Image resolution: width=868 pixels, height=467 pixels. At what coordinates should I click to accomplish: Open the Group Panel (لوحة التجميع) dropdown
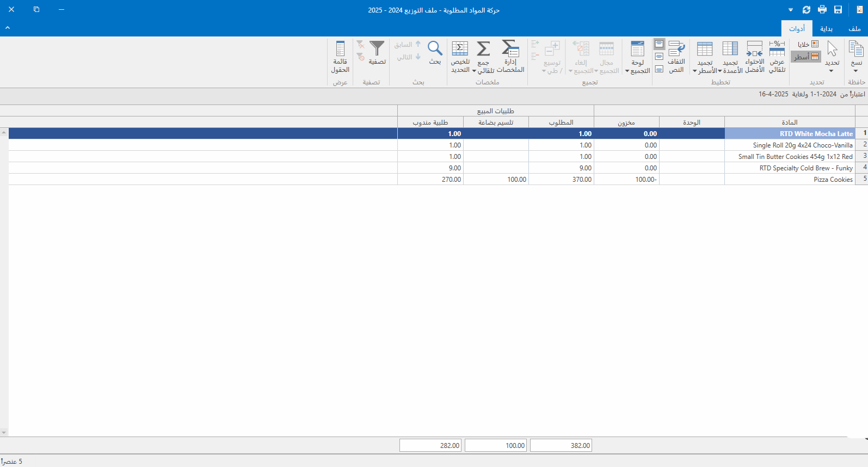637,70
